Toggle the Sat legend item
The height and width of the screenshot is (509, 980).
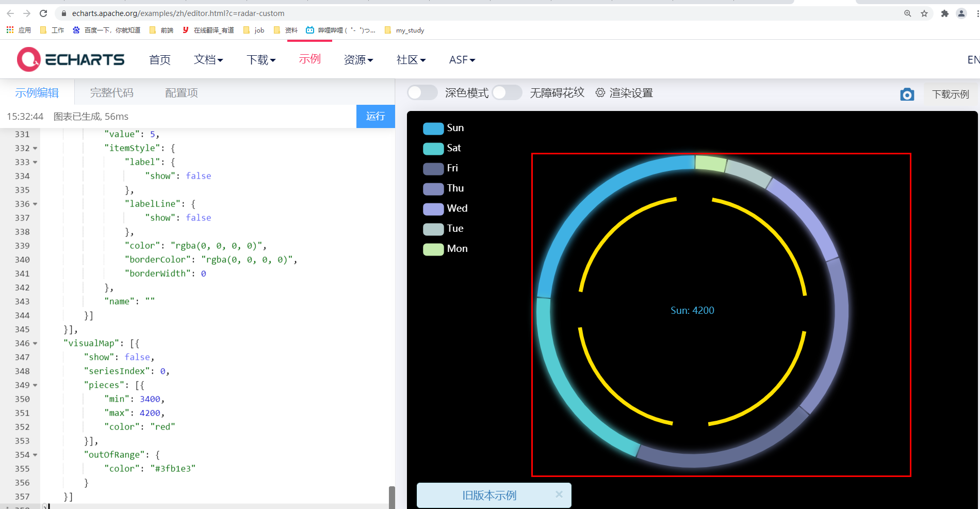(x=442, y=148)
